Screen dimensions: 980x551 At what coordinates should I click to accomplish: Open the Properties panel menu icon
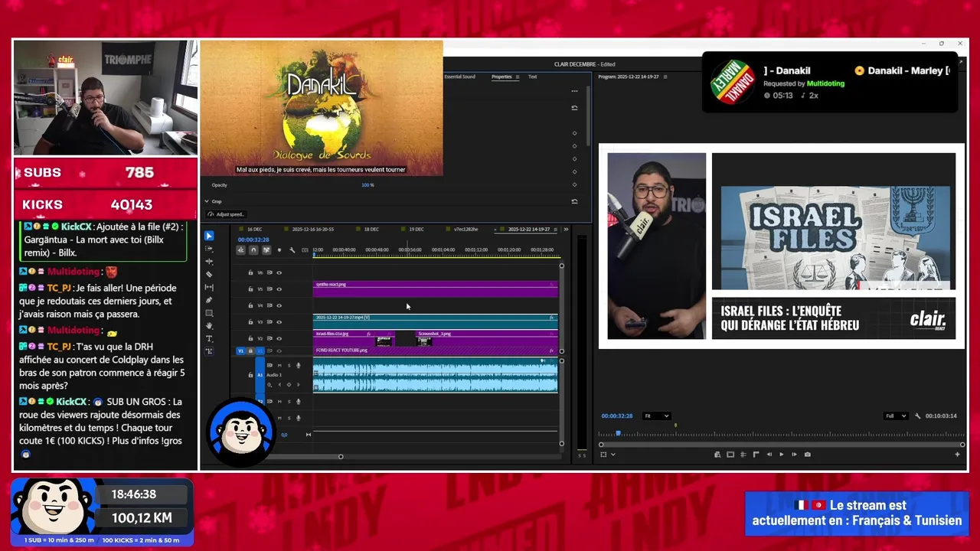pyautogui.click(x=518, y=77)
